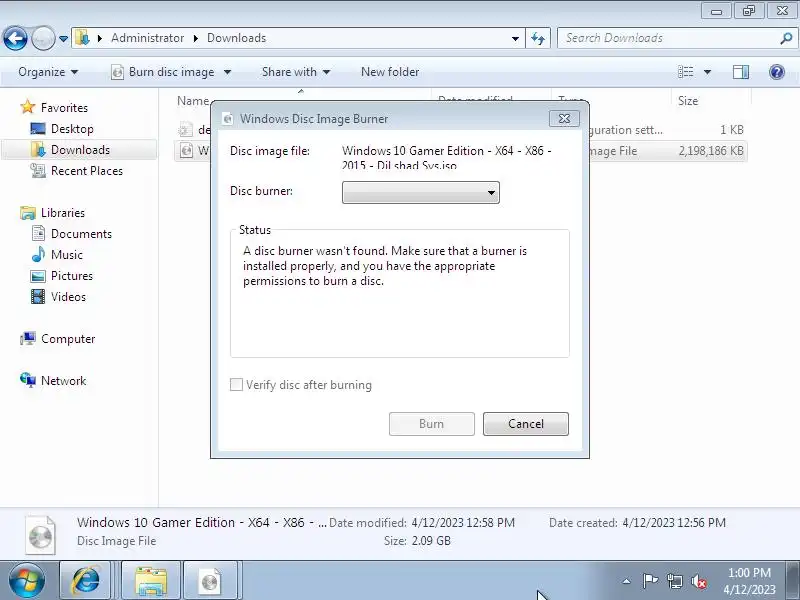Switch to Windows Explorer on the taskbar
The image size is (800, 600).
[151, 581]
